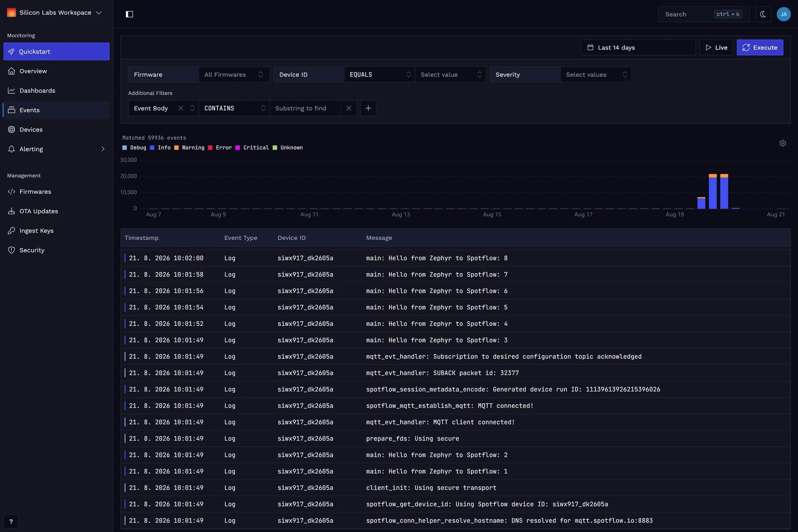The image size is (798, 532).
Task: Toggle Warning series in chart legend
Action: pyautogui.click(x=189, y=148)
